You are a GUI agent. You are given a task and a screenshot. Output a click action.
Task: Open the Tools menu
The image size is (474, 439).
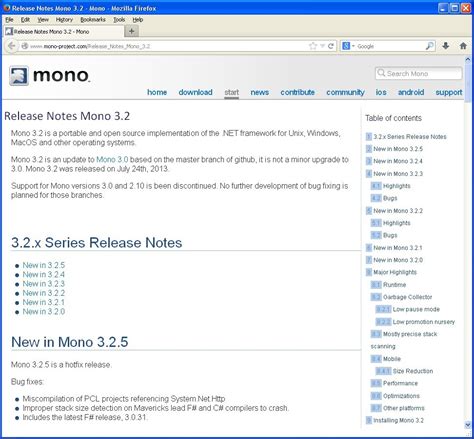tap(119, 20)
